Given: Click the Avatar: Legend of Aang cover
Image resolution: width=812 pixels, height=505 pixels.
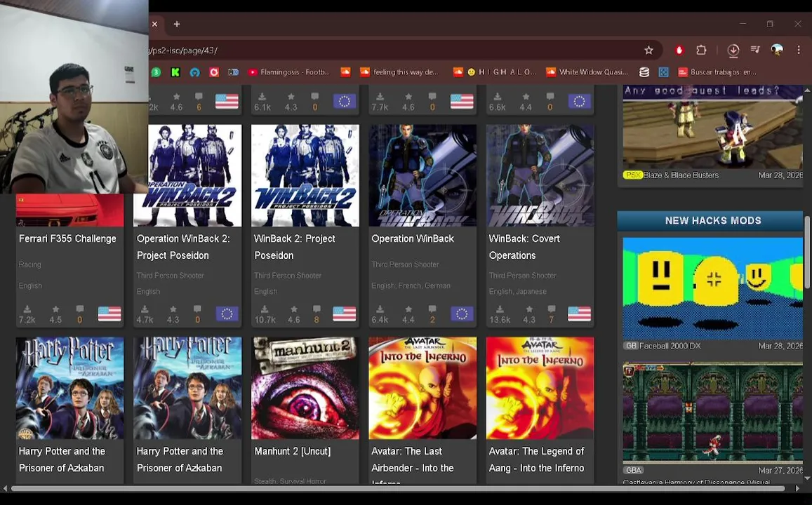Looking at the screenshot, I should (540, 388).
